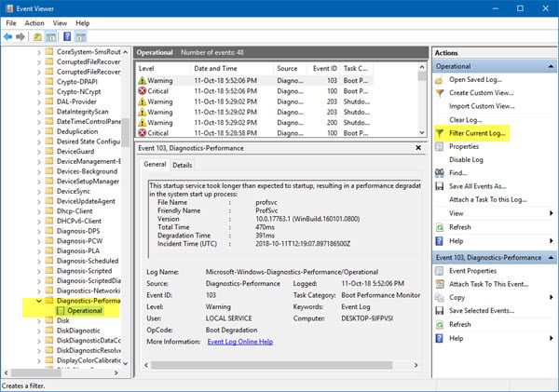Click event list scrollbar down arrow
Screen dimensions: 559x392
coord(422,132)
